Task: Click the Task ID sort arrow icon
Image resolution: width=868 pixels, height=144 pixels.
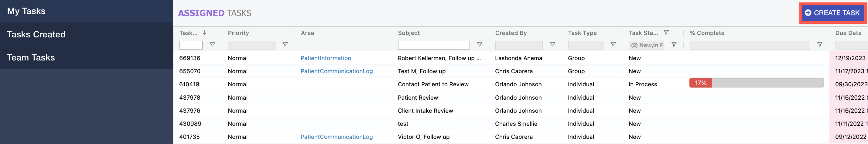Action: (204, 33)
